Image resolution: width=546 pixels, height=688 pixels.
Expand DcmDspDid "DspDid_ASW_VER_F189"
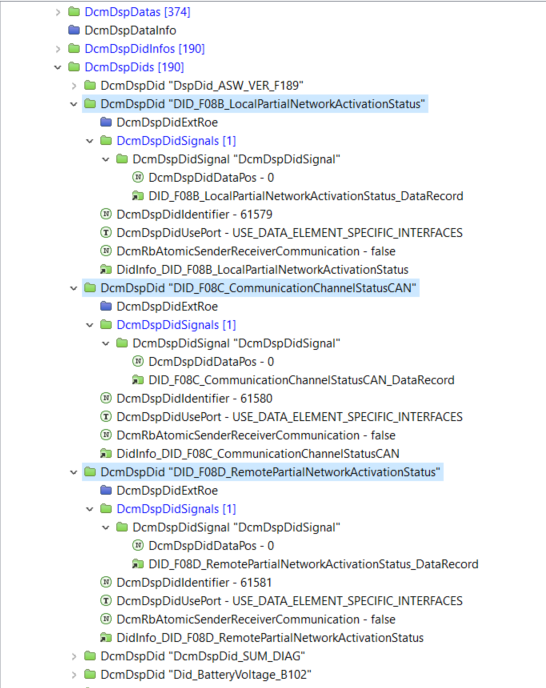click(74, 86)
